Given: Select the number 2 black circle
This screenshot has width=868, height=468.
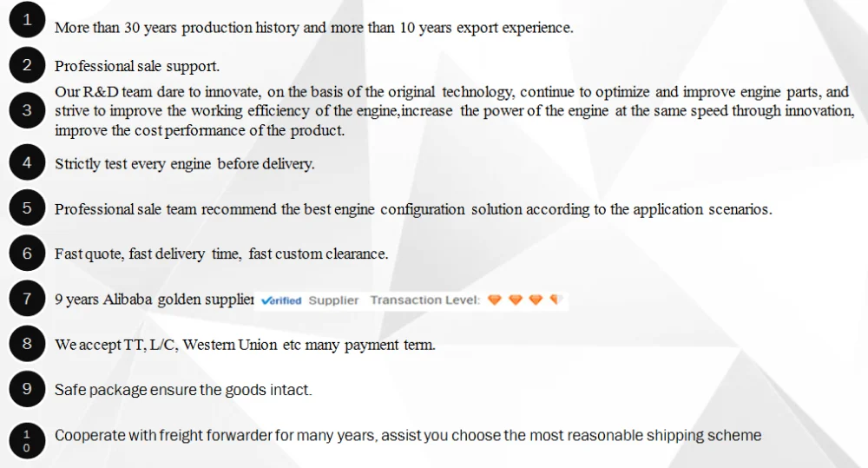Looking at the screenshot, I should point(27,65).
